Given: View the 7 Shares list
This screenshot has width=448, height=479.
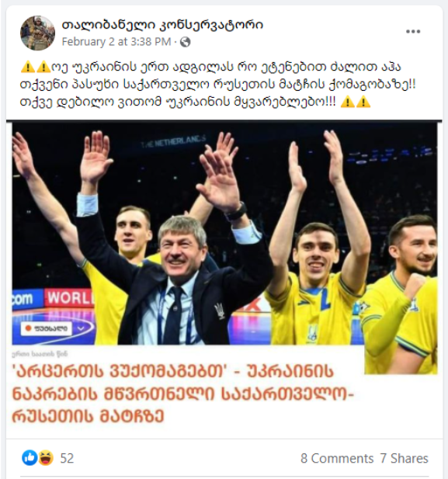Looking at the screenshot, I should click(x=404, y=458).
